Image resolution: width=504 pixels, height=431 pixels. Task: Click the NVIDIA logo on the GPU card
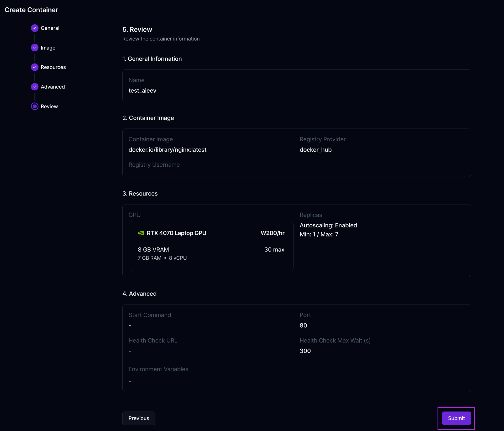[x=141, y=233]
